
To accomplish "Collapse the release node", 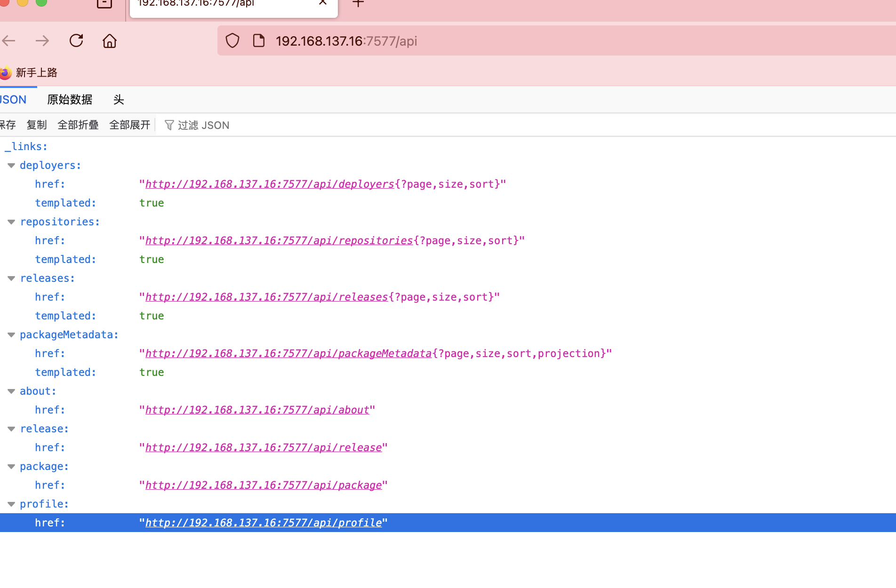I will pyautogui.click(x=11, y=429).
